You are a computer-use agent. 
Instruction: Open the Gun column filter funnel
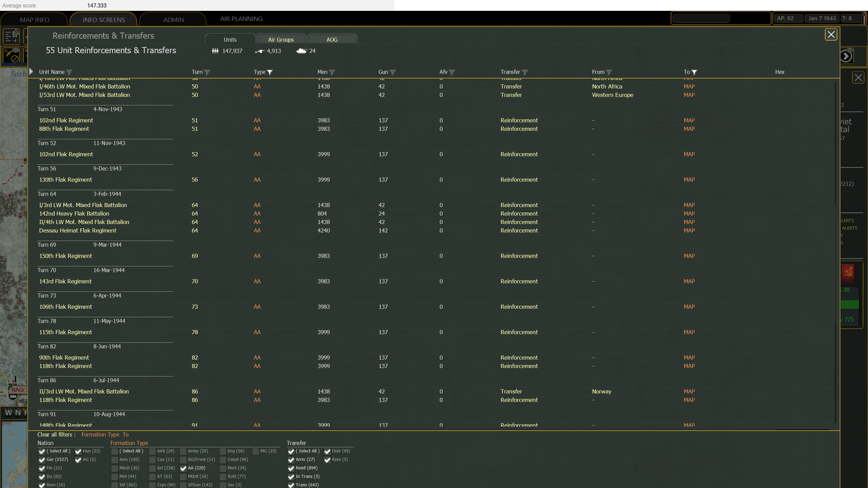point(393,72)
